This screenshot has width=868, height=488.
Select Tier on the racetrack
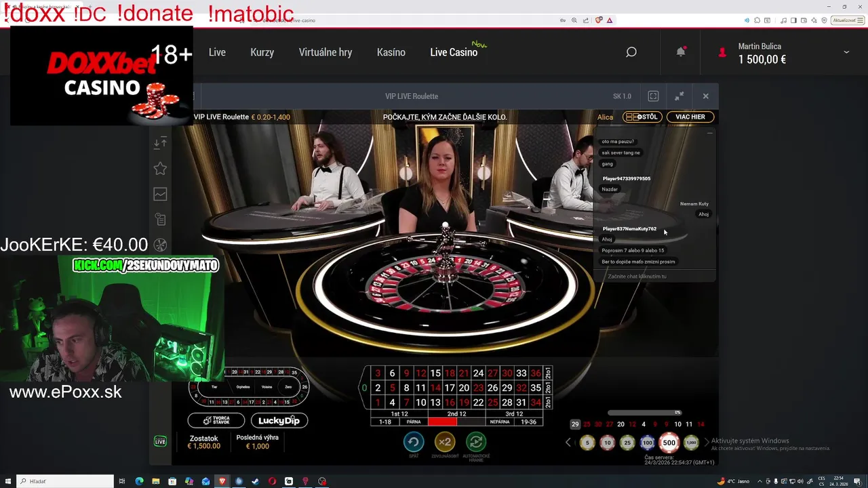coord(215,387)
